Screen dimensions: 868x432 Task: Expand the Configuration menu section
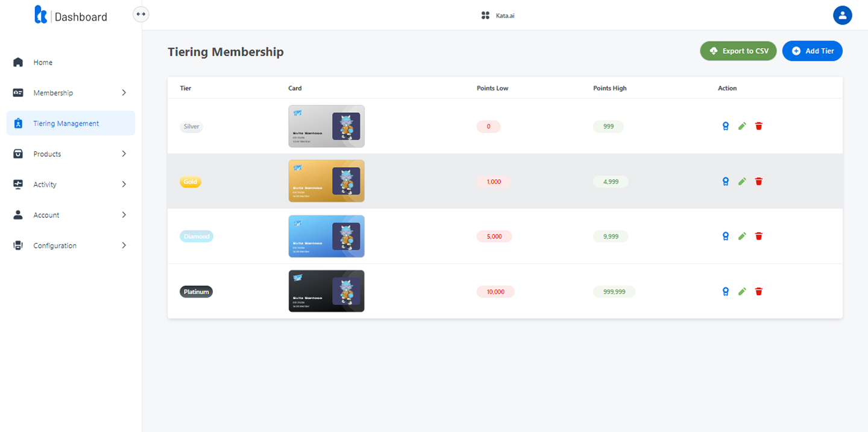(x=124, y=246)
